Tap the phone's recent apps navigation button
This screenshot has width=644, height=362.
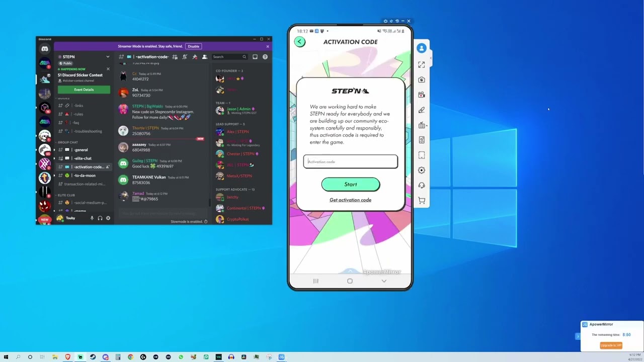pyautogui.click(x=316, y=281)
